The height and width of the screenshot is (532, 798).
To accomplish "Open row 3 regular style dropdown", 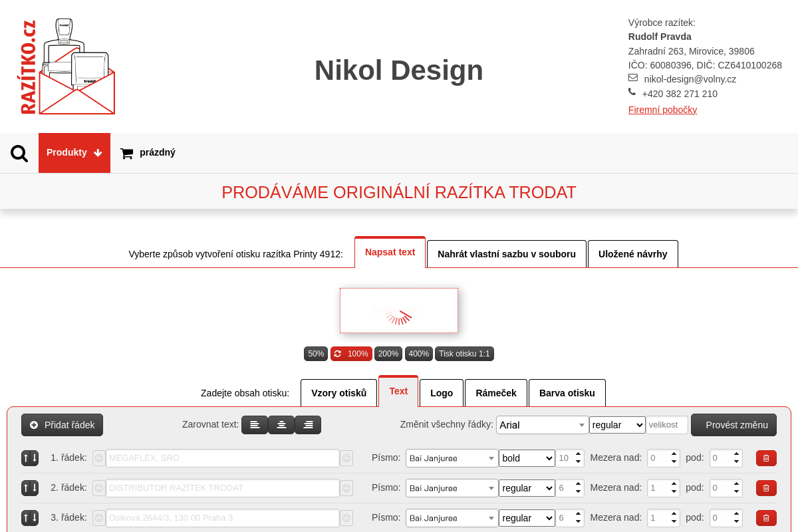I will [527, 517].
